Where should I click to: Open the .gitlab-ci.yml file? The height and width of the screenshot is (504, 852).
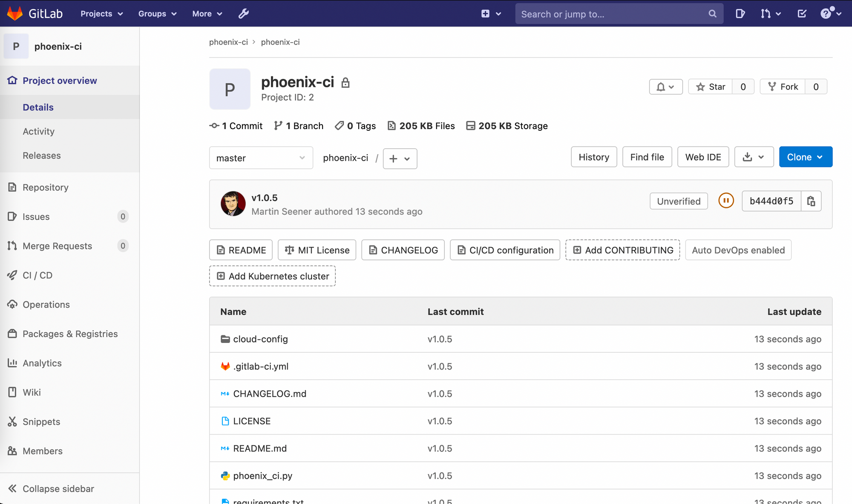coord(261,366)
